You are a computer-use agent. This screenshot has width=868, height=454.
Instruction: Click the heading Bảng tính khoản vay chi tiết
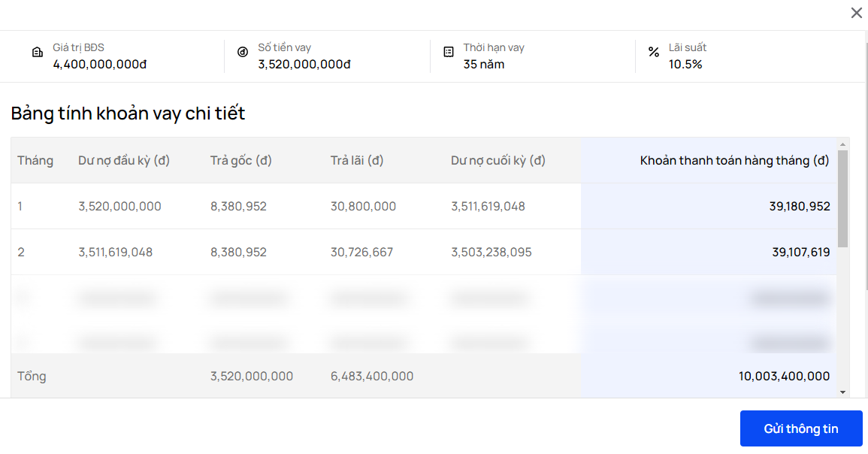128,113
